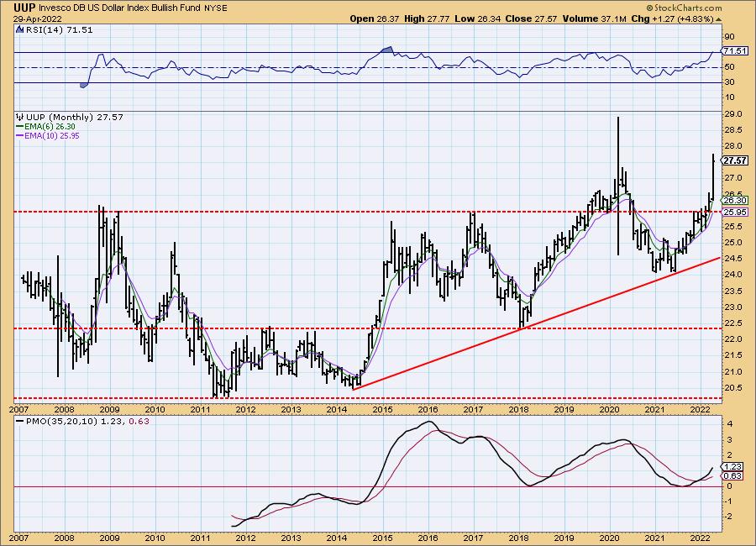Click the EMA(6) 26.30 legend text
Viewport: 756px width, 546px height.
tap(50, 126)
